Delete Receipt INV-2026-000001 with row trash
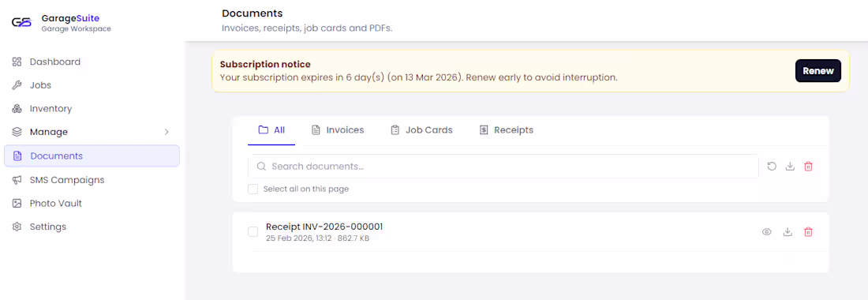 point(808,232)
